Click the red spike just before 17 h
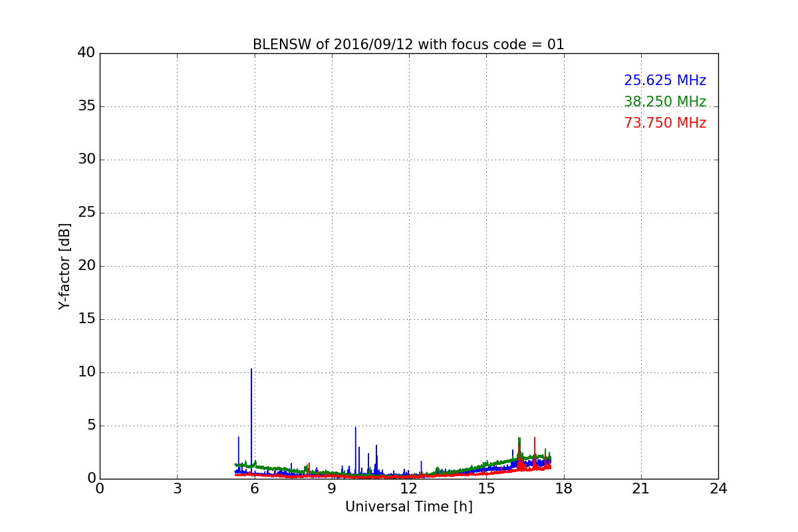798x532 pixels. [535, 452]
